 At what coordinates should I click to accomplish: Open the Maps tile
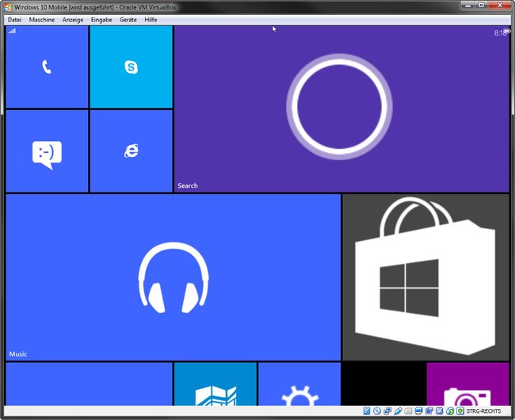point(216,384)
